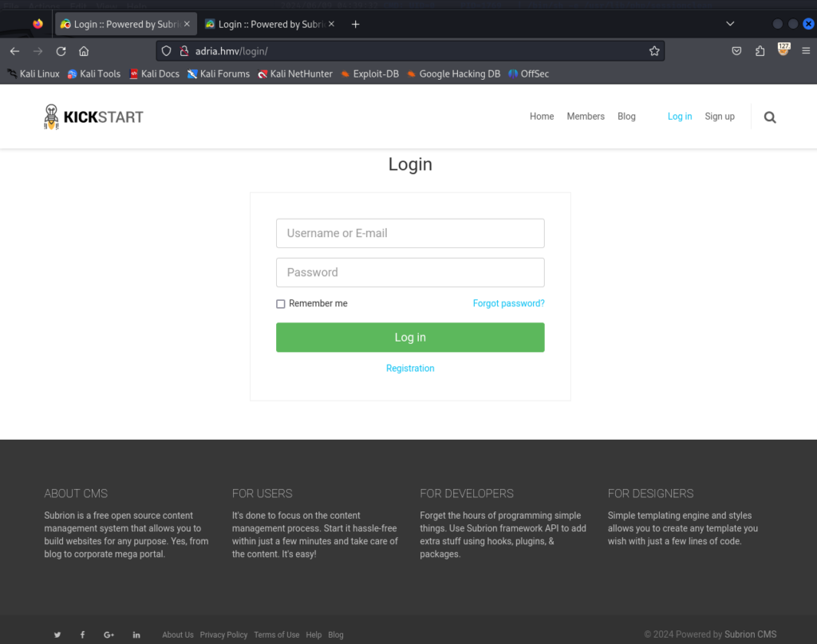
Task: Open the LinkedIn footer link
Action: point(136,634)
